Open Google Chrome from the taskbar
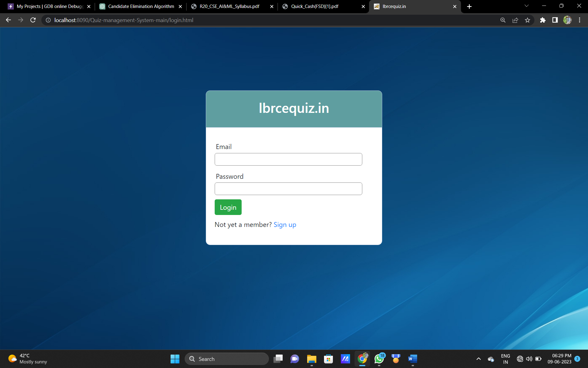 [x=362, y=359]
